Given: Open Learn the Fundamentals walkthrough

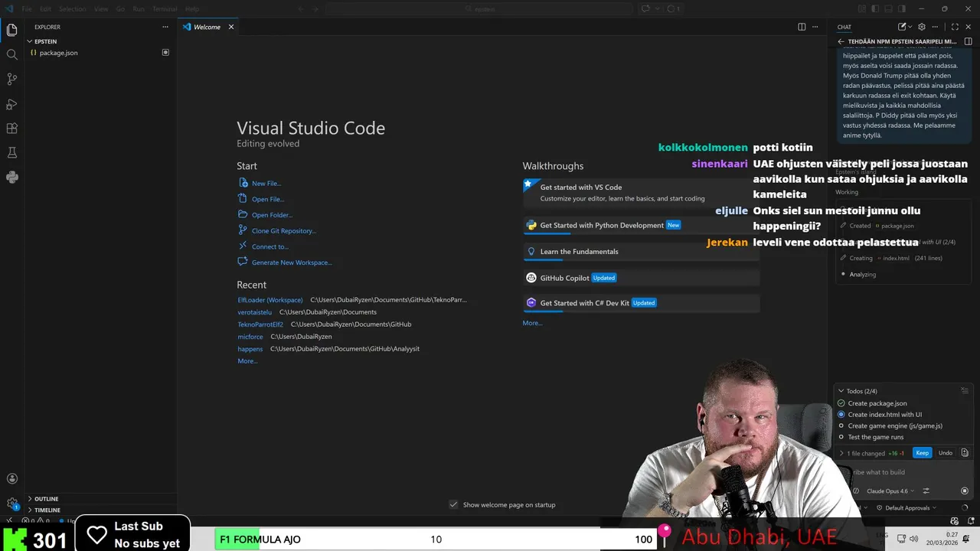Looking at the screenshot, I should tap(641, 252).
